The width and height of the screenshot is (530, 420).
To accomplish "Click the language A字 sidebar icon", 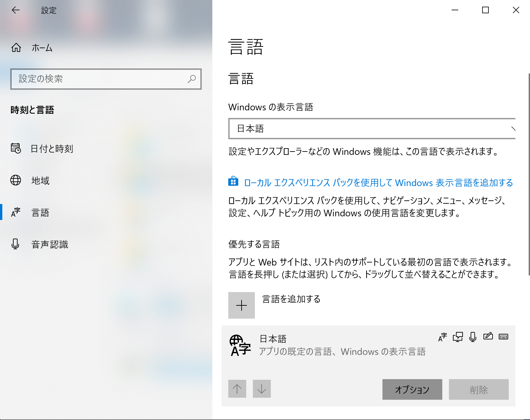I will point(16,212).
